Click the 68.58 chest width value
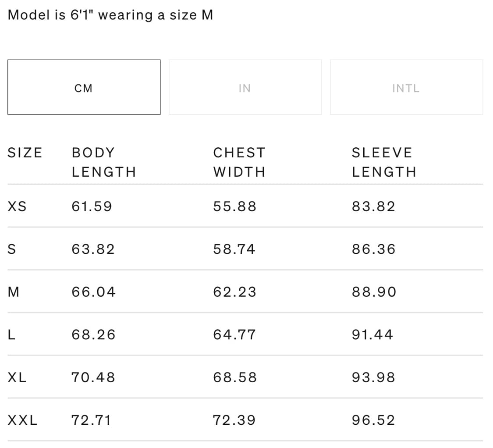This screenshot has width=493, height=448. (234, 377)
